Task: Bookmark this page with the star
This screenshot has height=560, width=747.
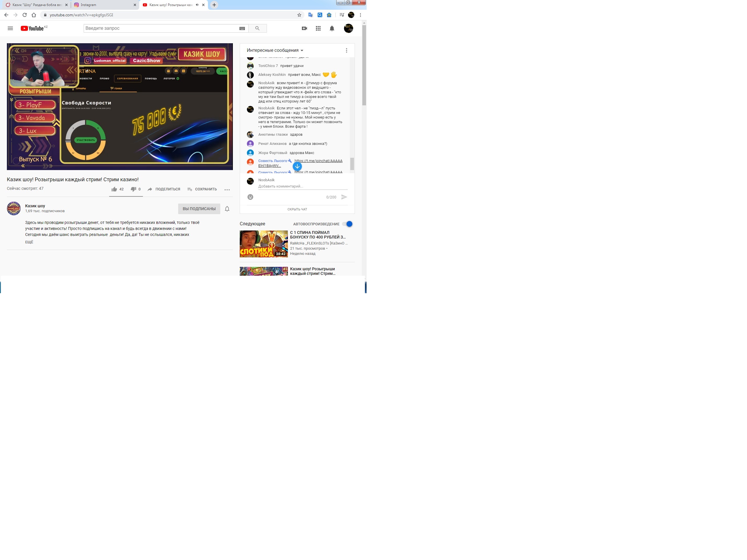Action: point(299,15)
